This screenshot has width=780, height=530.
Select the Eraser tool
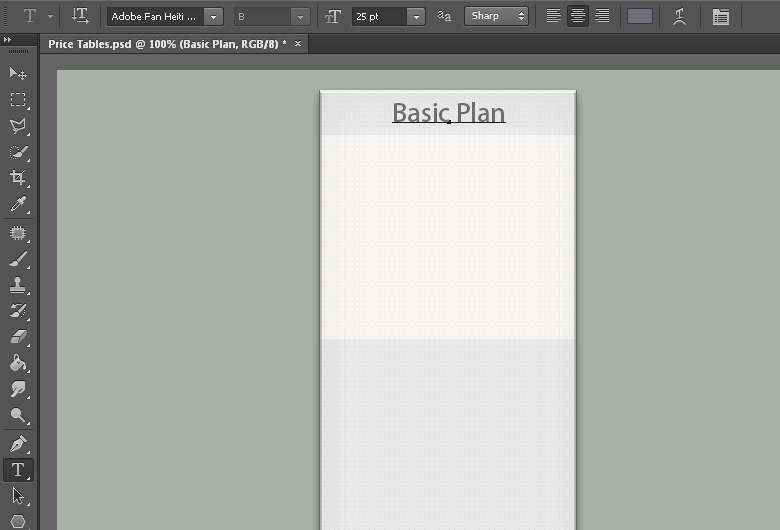coord(18,338)
